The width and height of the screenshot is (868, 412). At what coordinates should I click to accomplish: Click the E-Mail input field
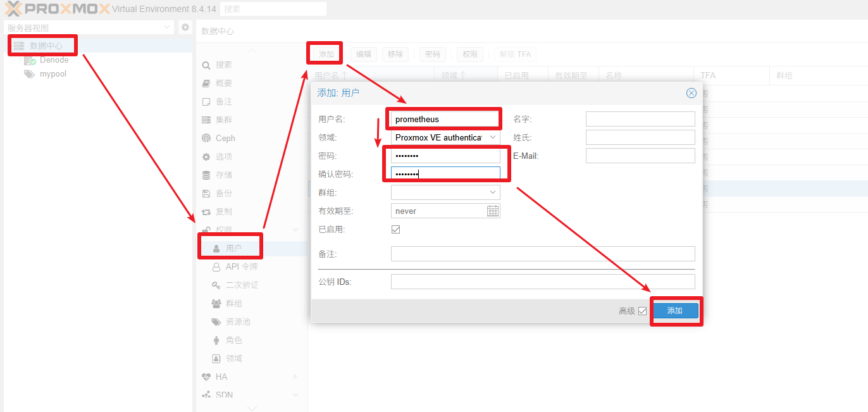pos(640,156)
